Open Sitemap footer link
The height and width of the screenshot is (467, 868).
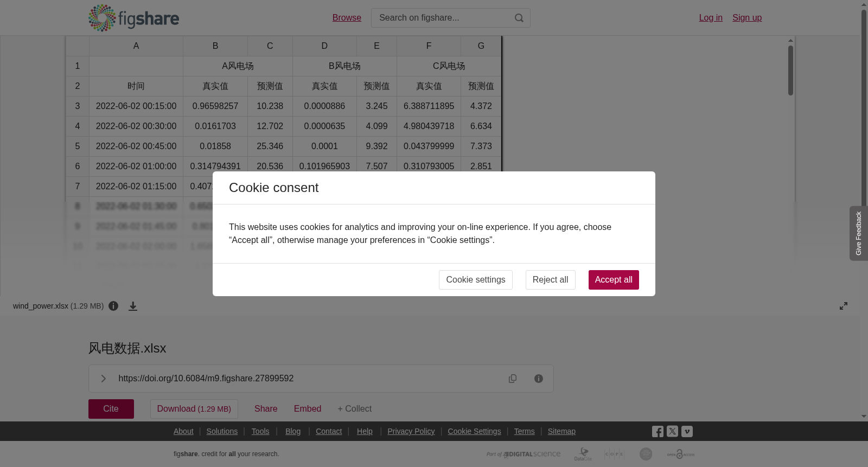pos(561,431)
